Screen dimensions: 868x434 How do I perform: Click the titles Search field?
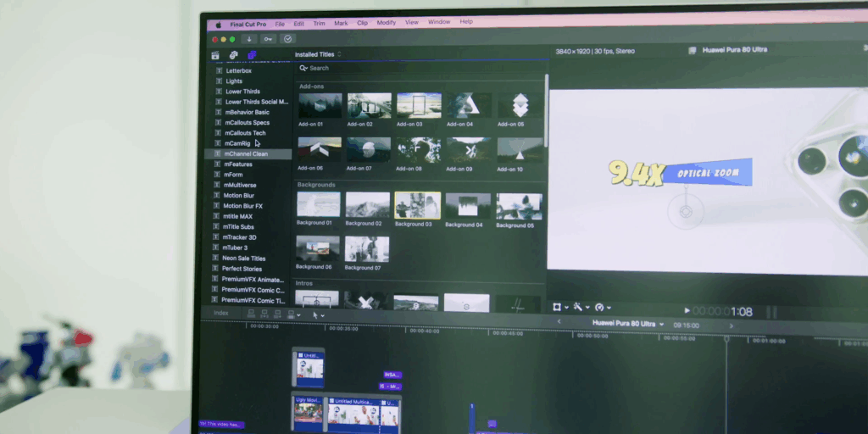click(420, 68)
